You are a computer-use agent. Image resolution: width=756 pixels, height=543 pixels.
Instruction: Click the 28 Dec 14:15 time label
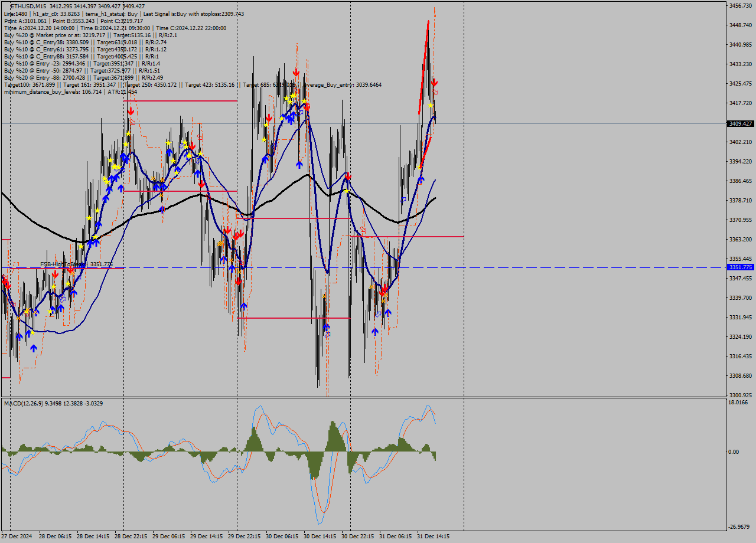point(93,537)
